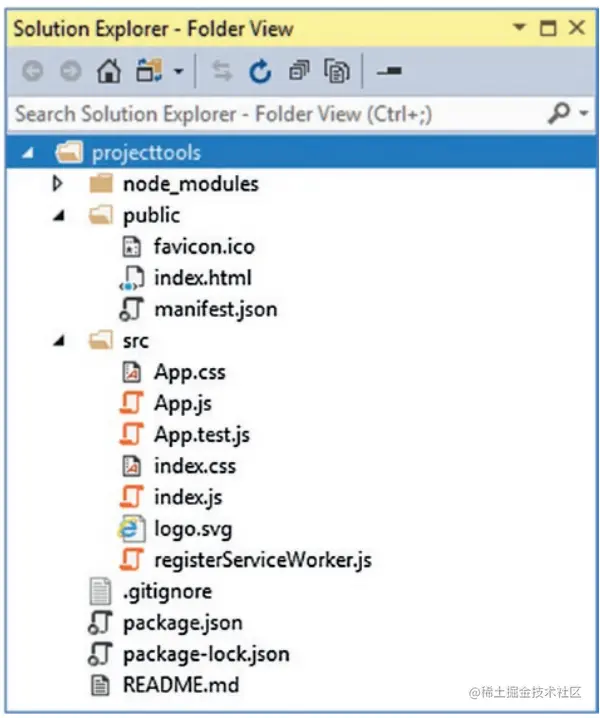Viewport: 600px width, 718px height.
Task: Click the projecttools open folder icon
Action: (x=69, y=152)
